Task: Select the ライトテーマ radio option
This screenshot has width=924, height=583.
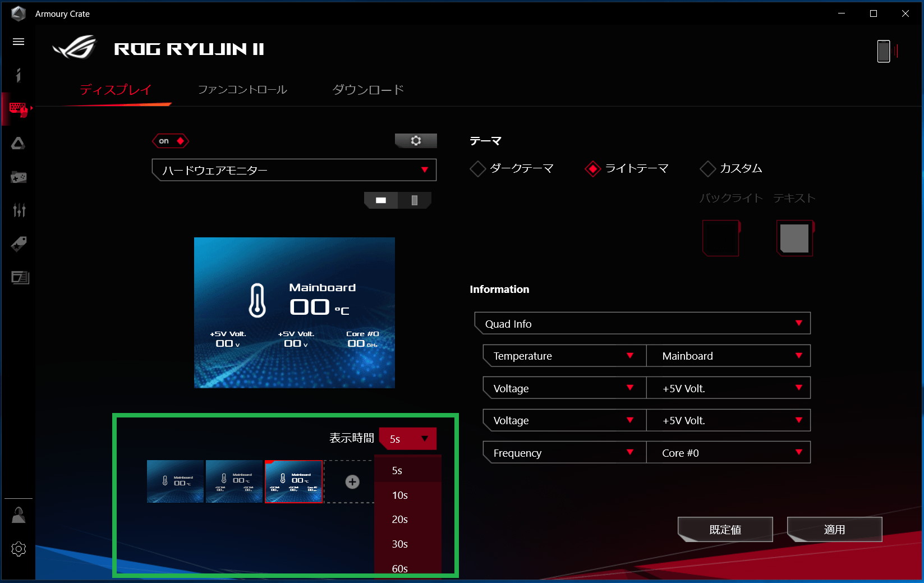Action: 627,168
